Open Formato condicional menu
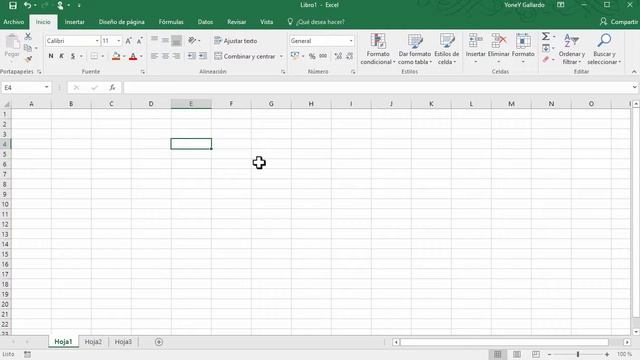The width and height of the screenshot is (640, 360). coord(378,49)
